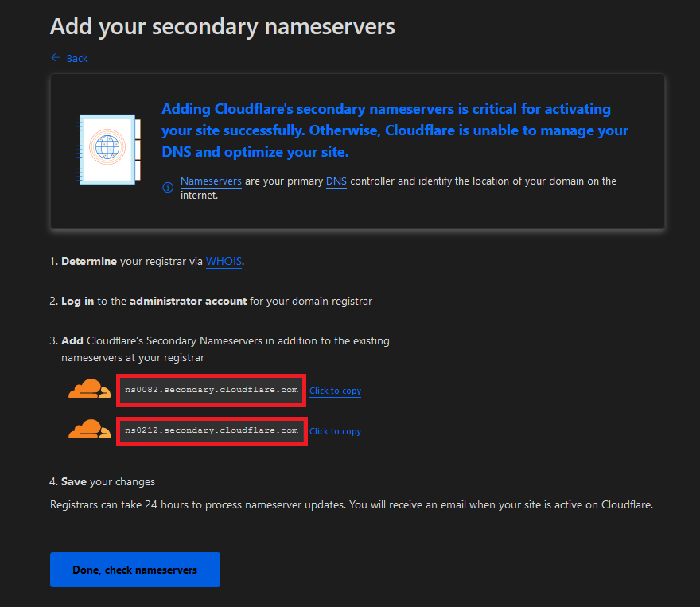Open the DNS glossary link

(x=336, y=181)
